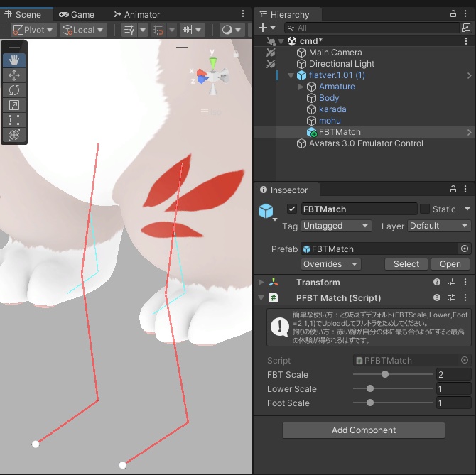Image resolution: width=476 pixels, height=475 pixels.
Task: Click the scene orientation gizmo Y axis
Action: (213, 62)
